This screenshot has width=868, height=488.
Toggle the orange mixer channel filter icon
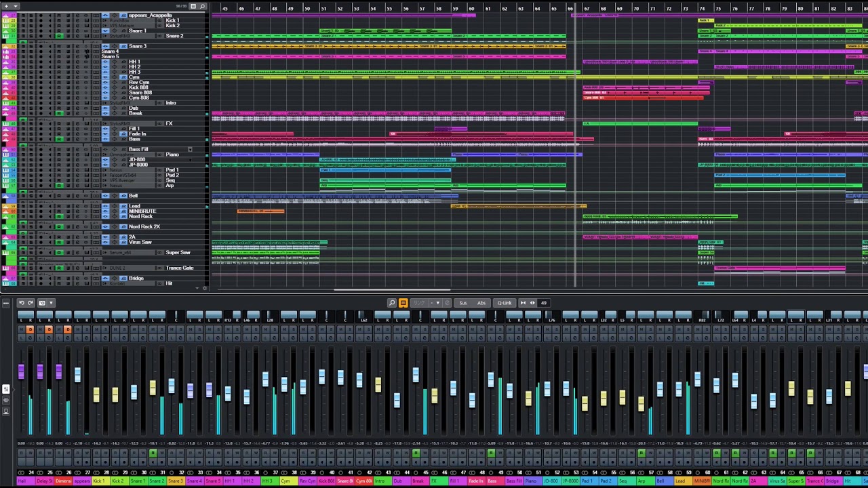(403, 303)
